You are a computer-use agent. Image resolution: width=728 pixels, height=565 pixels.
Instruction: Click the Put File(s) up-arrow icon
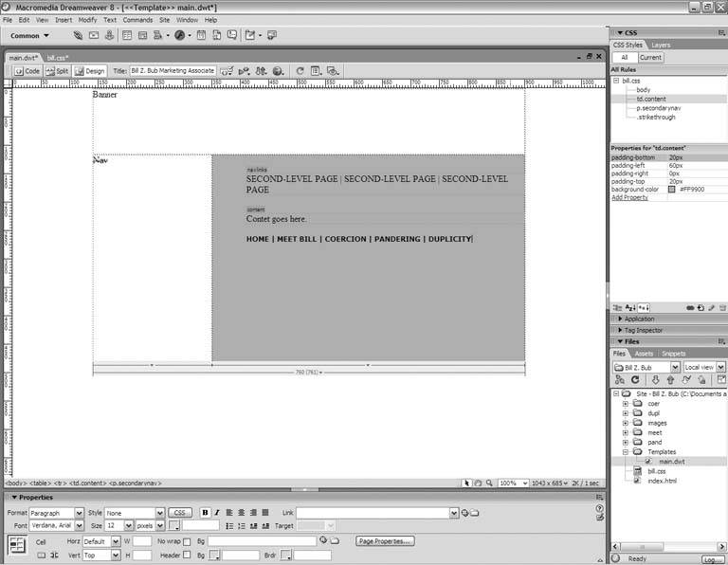point(670,380)
